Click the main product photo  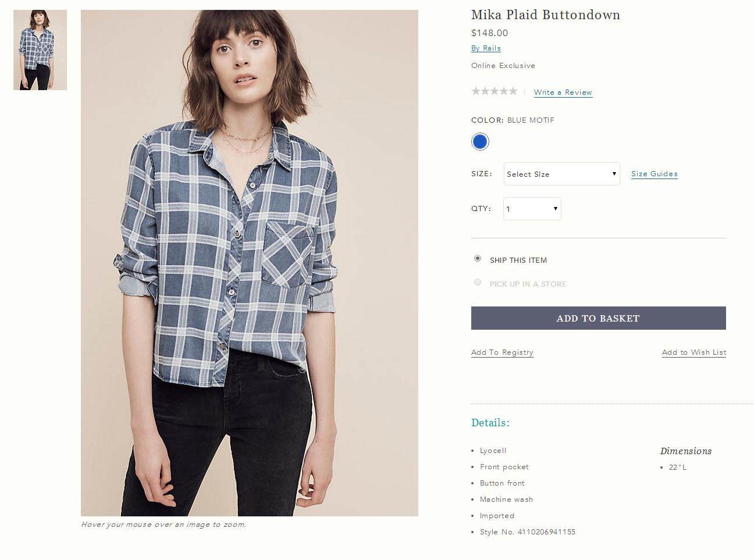[250, 263]
